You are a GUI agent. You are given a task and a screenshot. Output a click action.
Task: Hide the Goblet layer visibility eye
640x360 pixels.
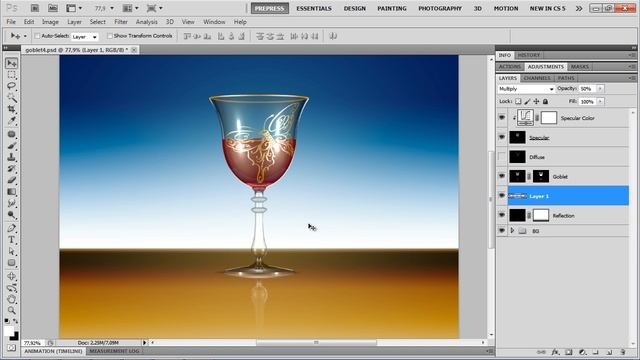pos(502,176)
